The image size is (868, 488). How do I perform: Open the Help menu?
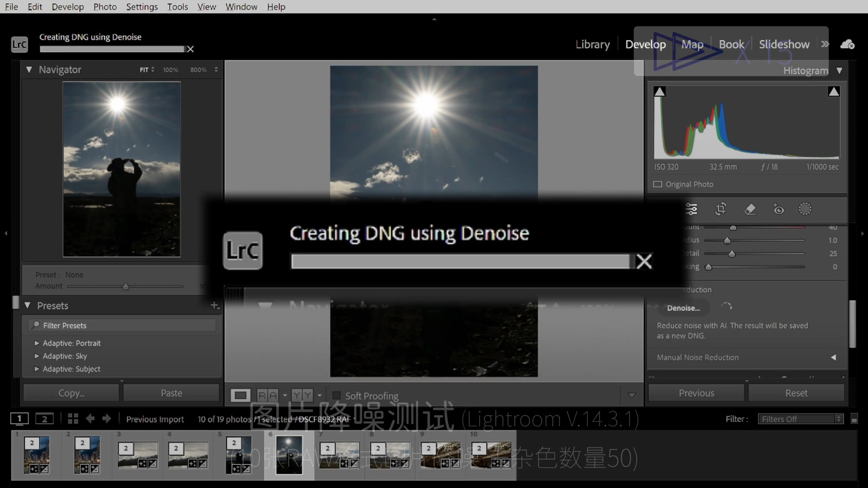coord(276,7)
